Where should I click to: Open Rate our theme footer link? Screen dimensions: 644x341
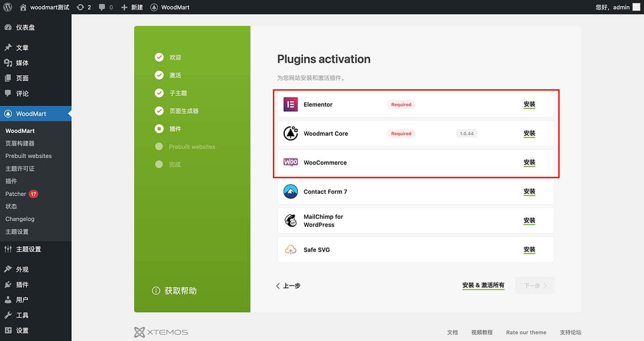526,333
